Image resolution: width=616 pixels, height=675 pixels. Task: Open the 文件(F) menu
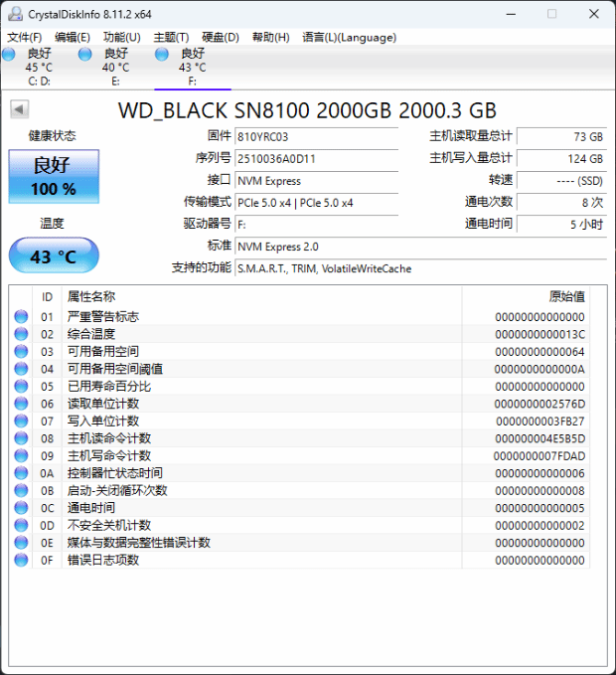[25, 38]
